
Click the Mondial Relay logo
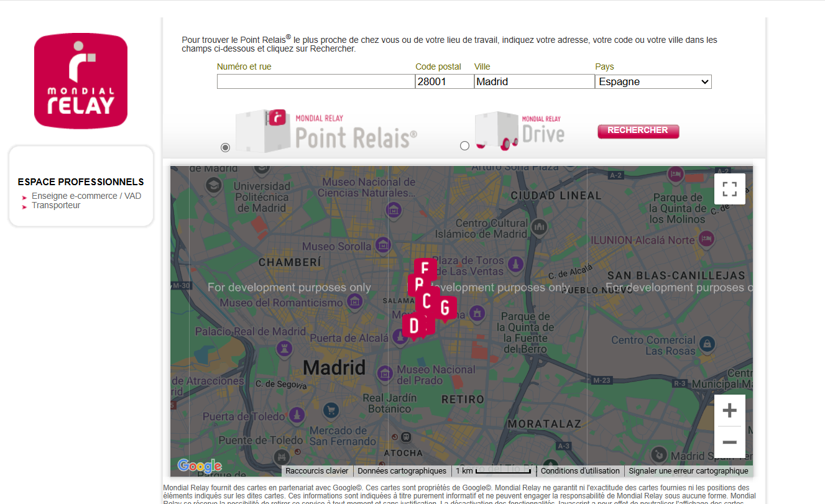(80, 80)
